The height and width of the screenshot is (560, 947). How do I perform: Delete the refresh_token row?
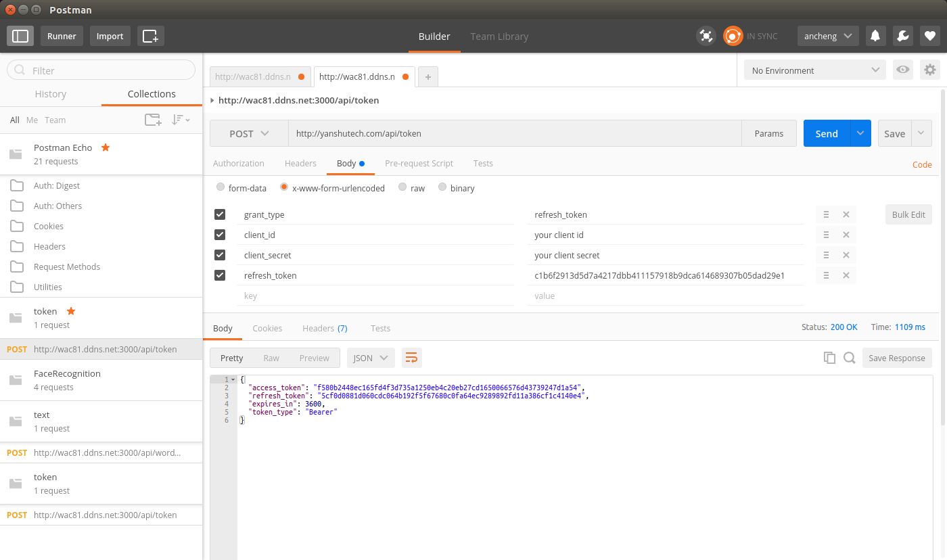pos(846,275)
